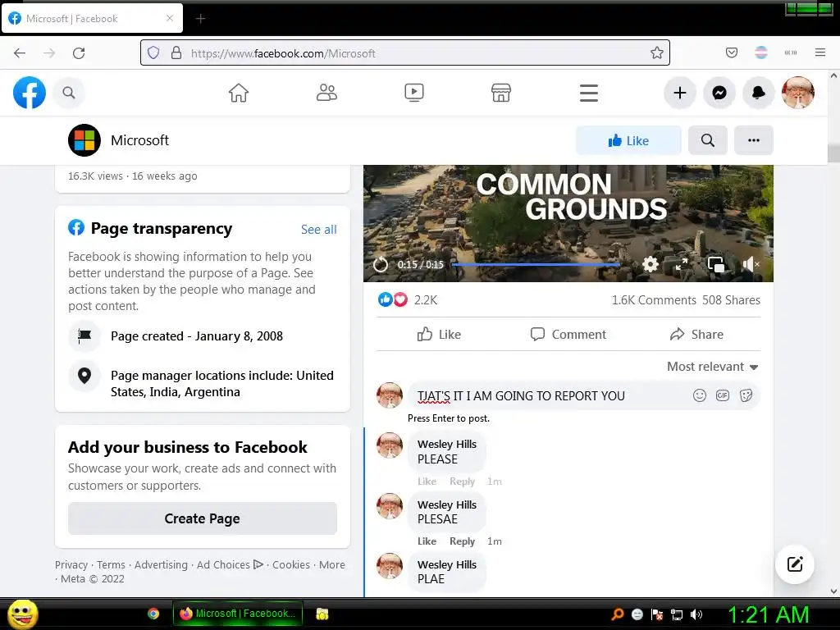The image size is (840, 630).
Task: Open Microsoft page three-dot options
Action: coord(754,140)
